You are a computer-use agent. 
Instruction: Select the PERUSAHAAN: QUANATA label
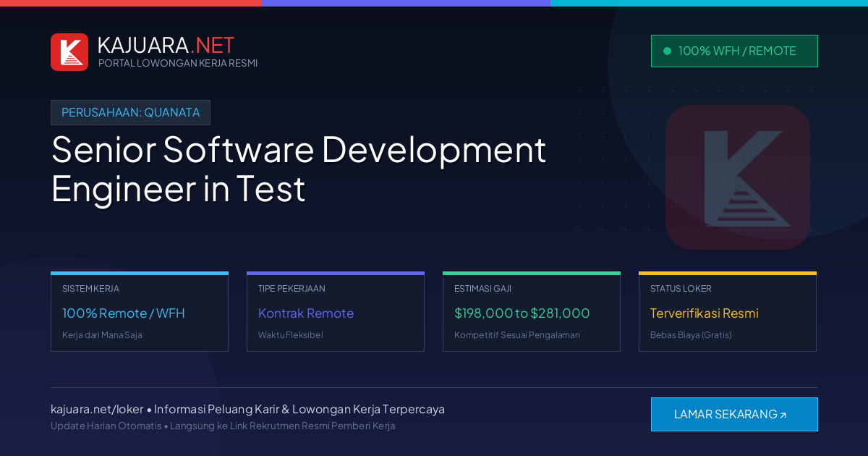coord(130,112)
